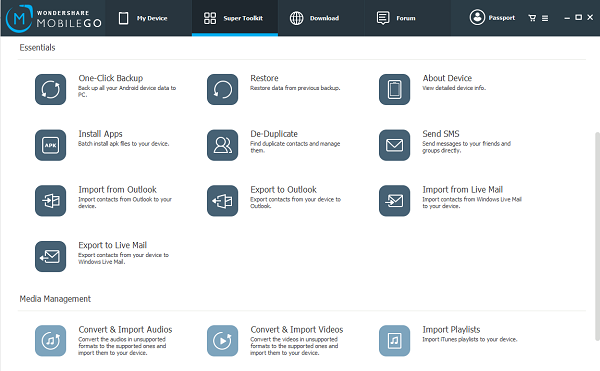Click the De-Duplicate title
600x371 pixels.
tap(274, 134)
